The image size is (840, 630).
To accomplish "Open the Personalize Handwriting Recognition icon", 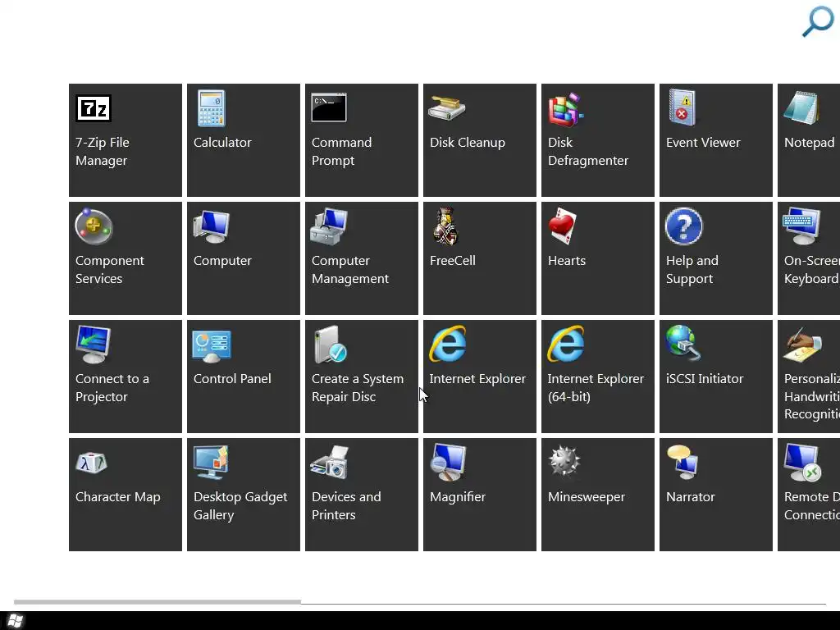I will [802, 345].
